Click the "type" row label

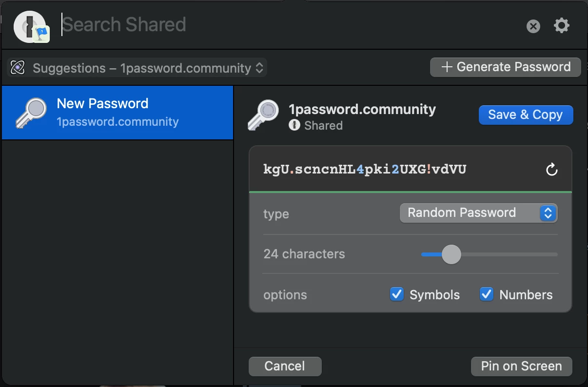(x=276, y=214)
